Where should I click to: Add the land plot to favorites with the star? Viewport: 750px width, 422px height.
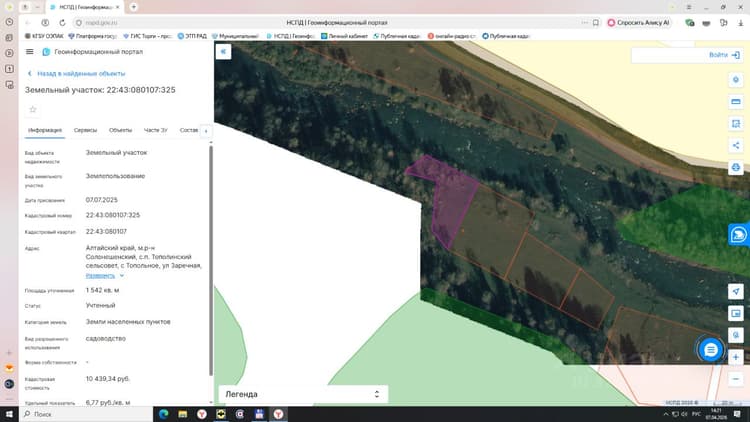point(33,110)
